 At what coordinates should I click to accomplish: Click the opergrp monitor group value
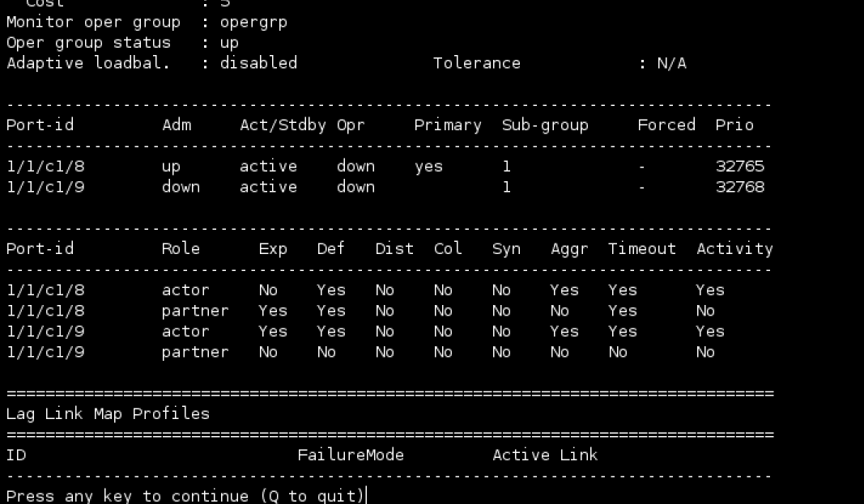[253, 22]
